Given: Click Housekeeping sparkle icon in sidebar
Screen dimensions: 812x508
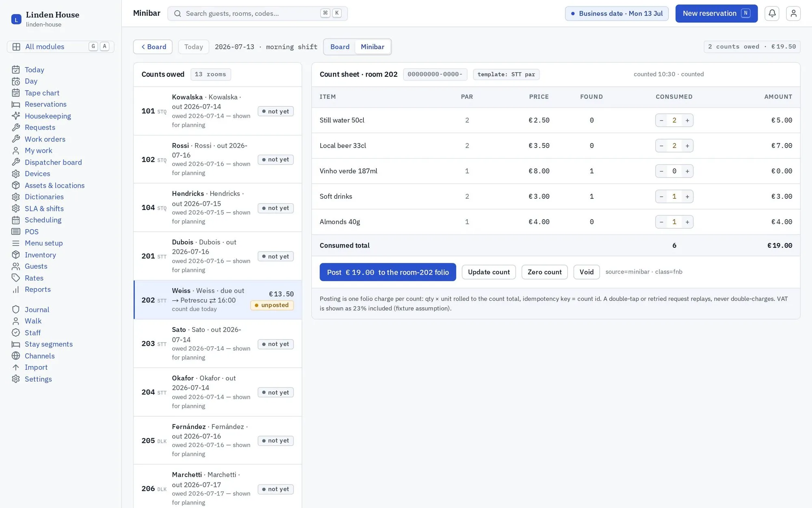Looking at the screenshot, I should [x=16, y=116].
